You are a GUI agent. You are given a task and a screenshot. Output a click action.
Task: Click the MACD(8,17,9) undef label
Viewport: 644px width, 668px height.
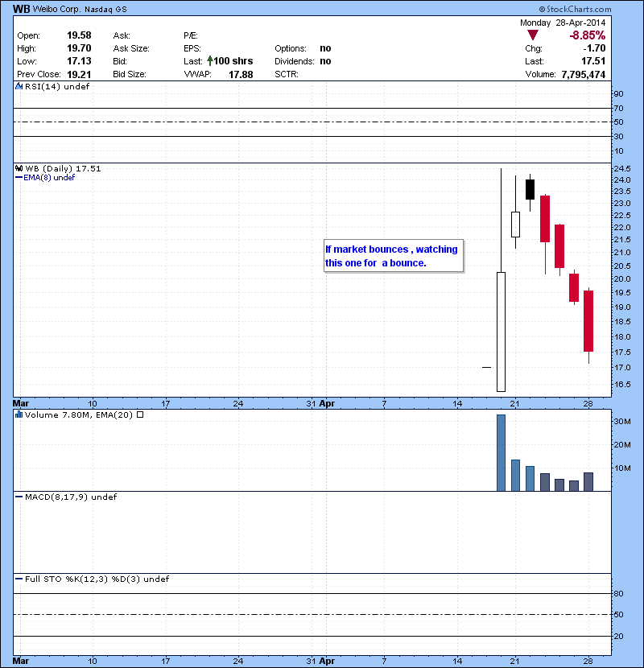click(x=71, y=497)
